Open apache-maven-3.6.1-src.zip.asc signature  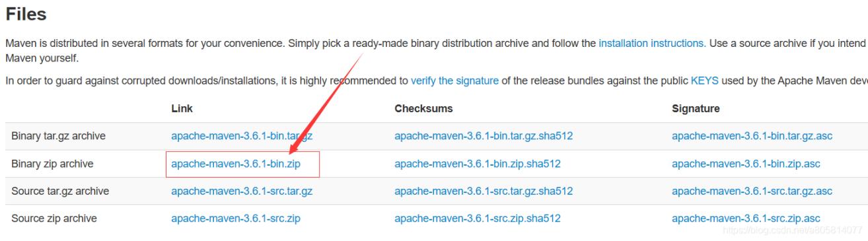coord(746,219)
